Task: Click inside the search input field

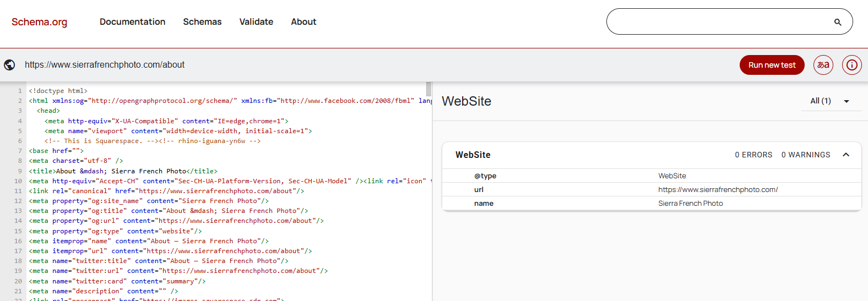Action: [716, 22]
